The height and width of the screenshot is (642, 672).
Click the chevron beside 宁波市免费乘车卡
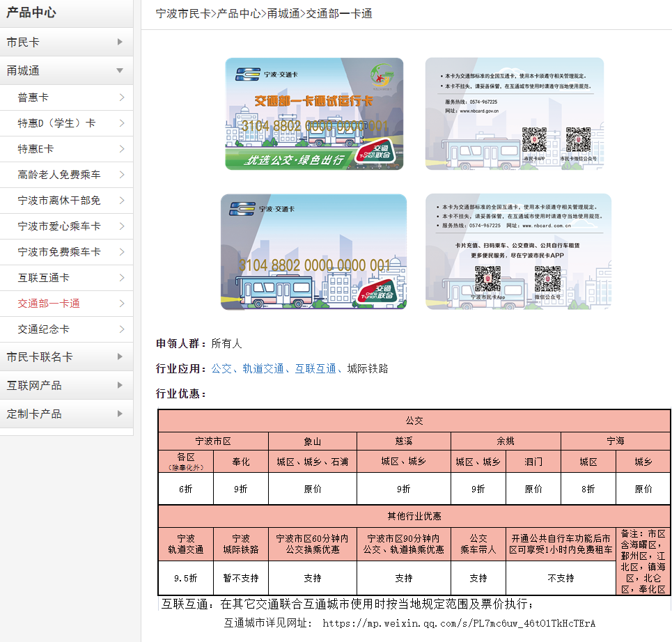coord(122,252)
